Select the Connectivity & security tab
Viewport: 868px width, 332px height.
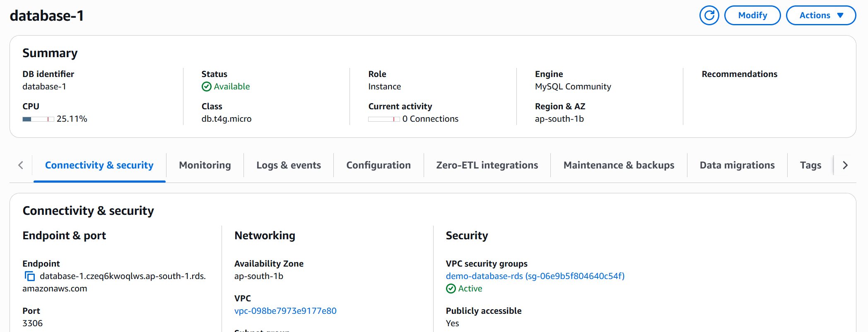coord(99,165)
